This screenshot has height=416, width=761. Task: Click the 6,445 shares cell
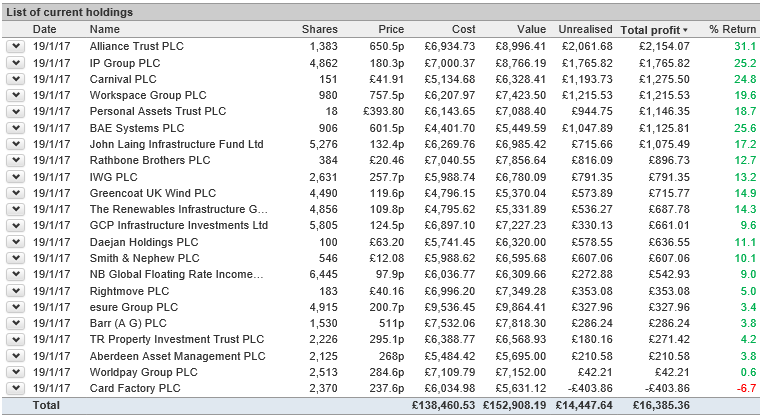[x=323, y=275]
